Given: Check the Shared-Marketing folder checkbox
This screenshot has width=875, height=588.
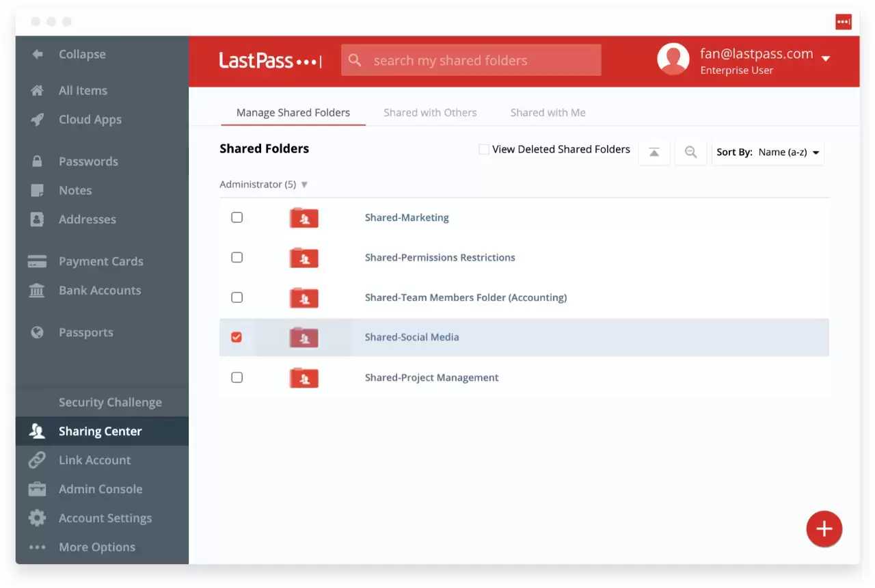Looking at the screenshot, I should point(237,217).
